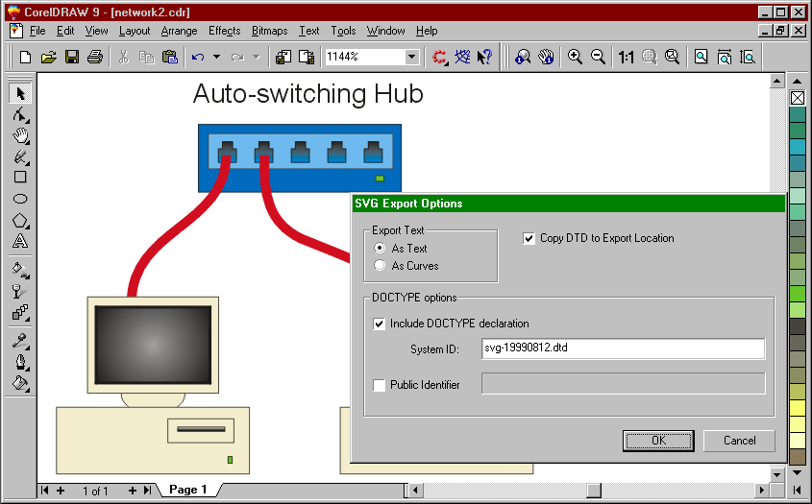Open the zoom level 1144% dropdown
812x504 pixels.
[x=411, y=58]
